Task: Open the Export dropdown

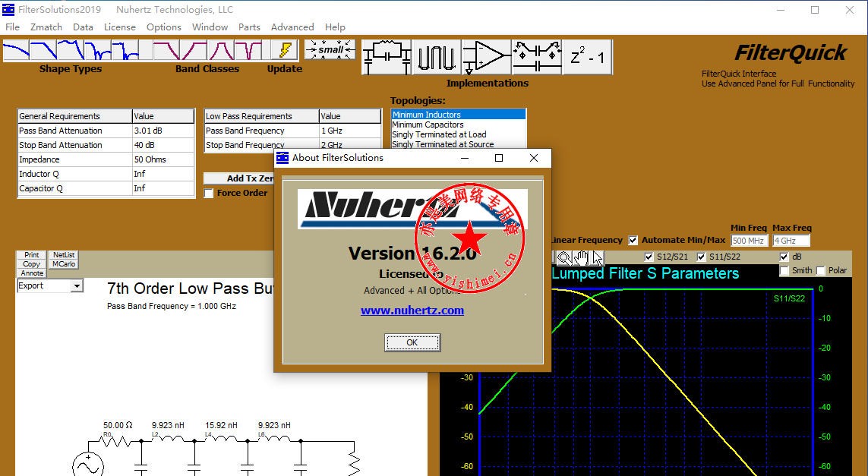Action: coord(77,286)
